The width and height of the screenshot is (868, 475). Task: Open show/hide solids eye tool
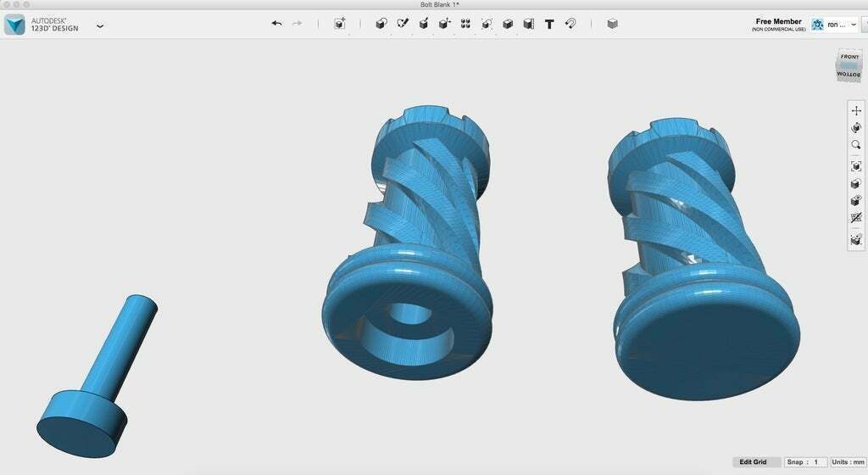coord(856,200)
